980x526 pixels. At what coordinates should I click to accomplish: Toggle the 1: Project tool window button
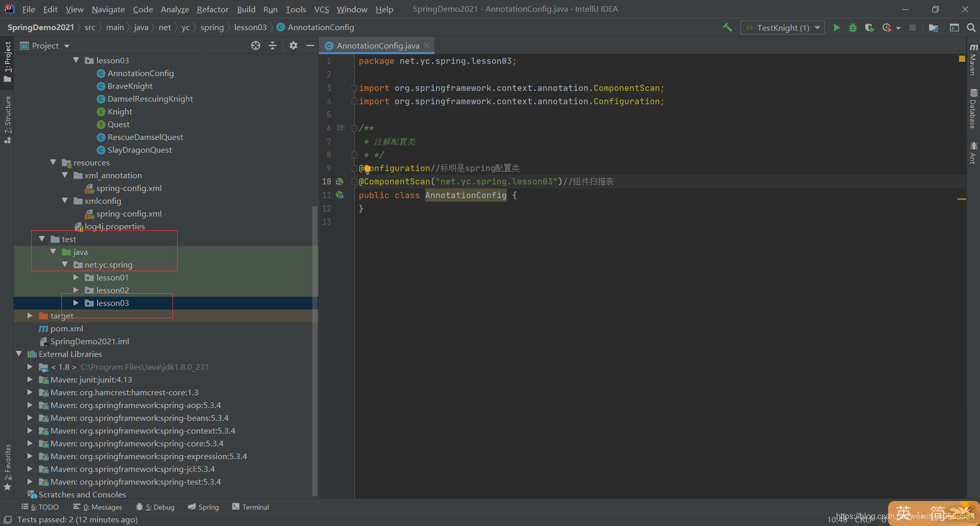tap(7, 61)
